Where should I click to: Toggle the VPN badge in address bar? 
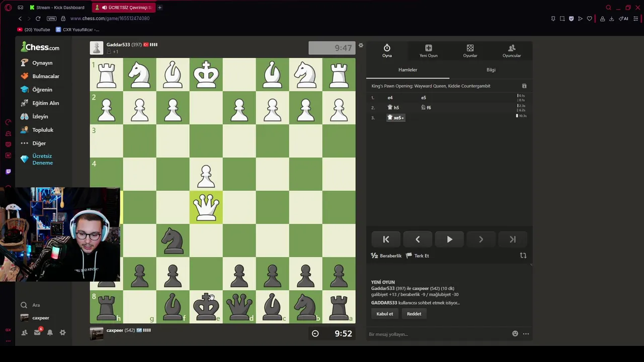(x=51, y=19)
